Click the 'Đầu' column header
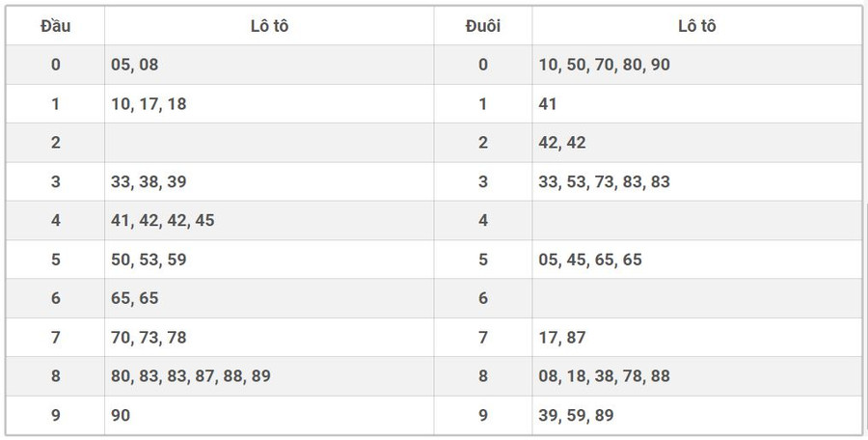Screen dimensions: 868x440 click(x=55, y=26)
